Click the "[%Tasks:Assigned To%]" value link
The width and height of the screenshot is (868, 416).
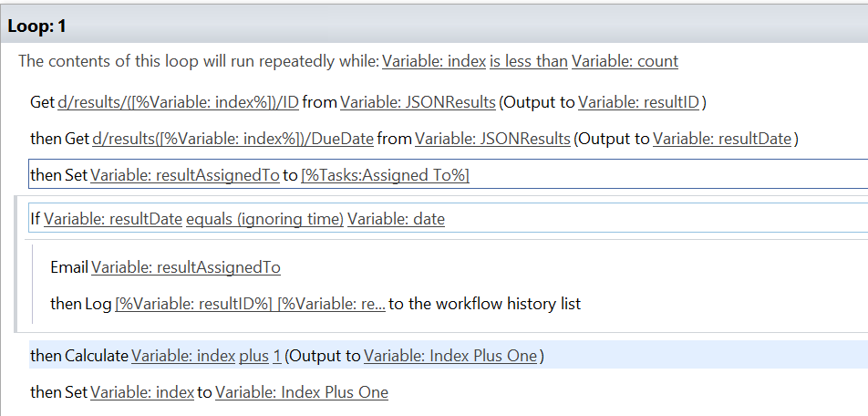(385, 175)
